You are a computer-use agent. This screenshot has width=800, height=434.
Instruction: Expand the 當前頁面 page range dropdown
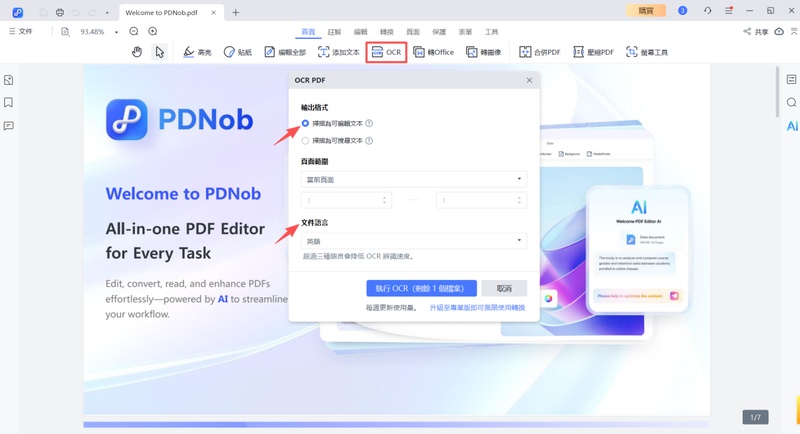pos(413,179)
